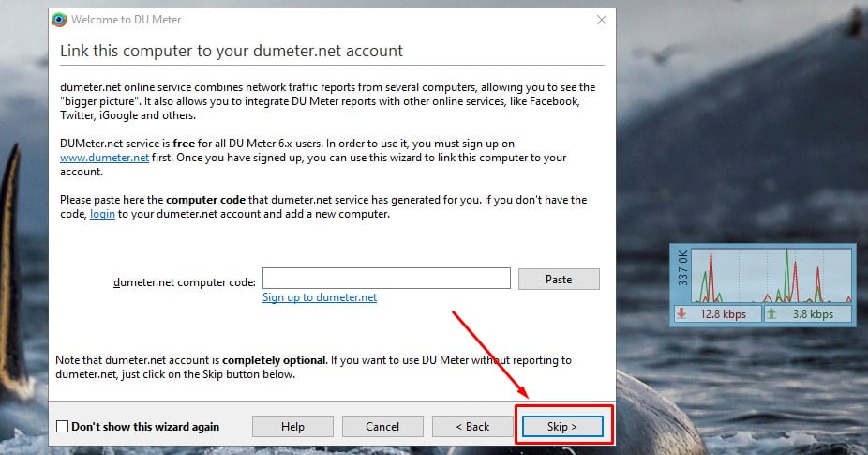The image size is (868, 455).
Task: Click the Help button
Action: tap(292, 427)
